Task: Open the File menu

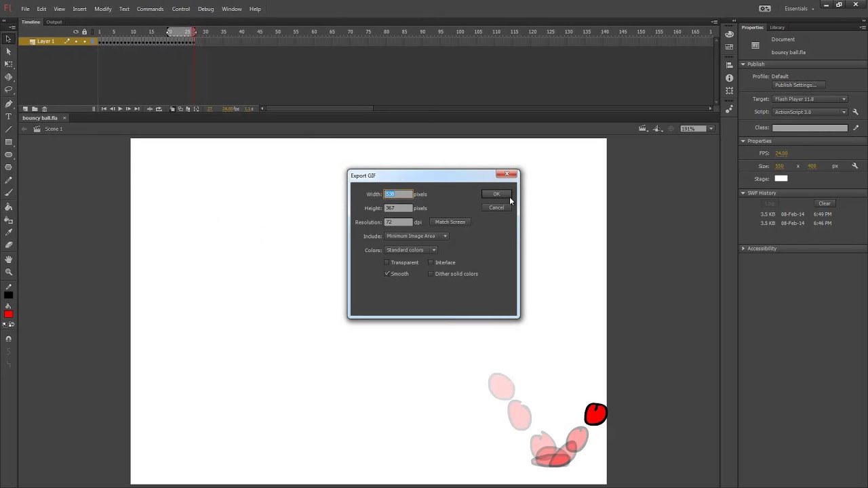Action: coord(25,9)
